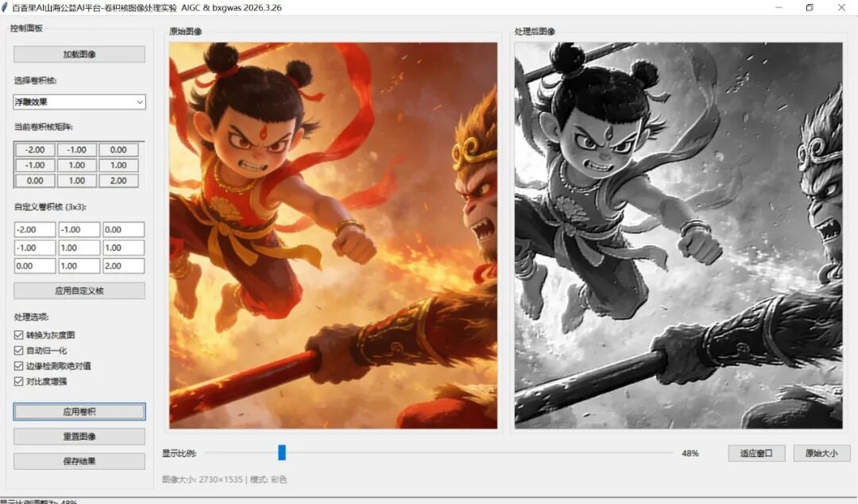Click the custom kernel bottom-right field 2.00
The width and height of the screenshot is (858, 504).
pyautogui.click(x=124, y=266)
